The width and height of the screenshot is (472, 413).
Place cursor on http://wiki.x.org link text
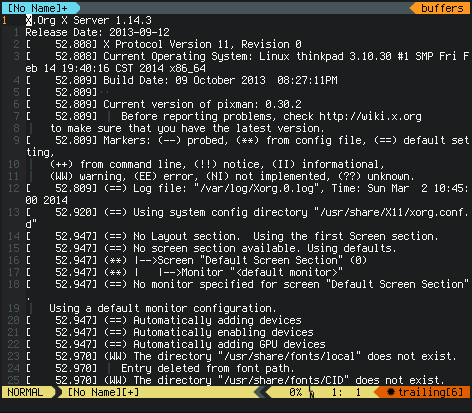pos(370,116)
